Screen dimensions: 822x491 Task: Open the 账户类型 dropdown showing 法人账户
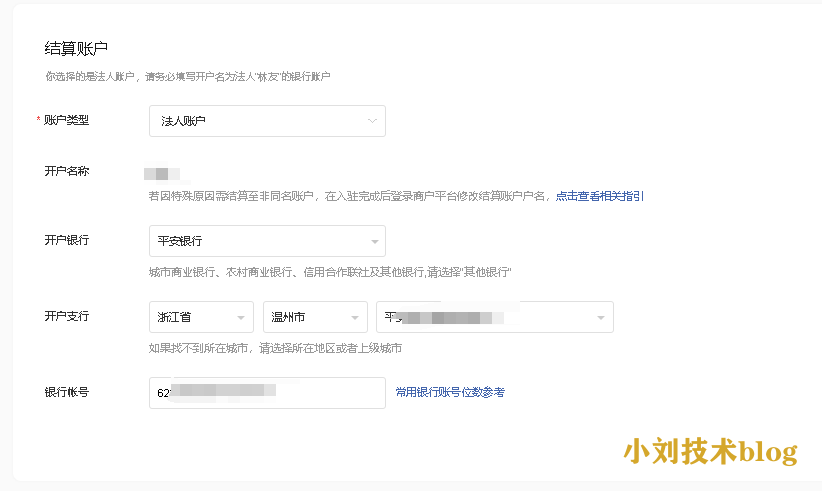coord(266,121)
